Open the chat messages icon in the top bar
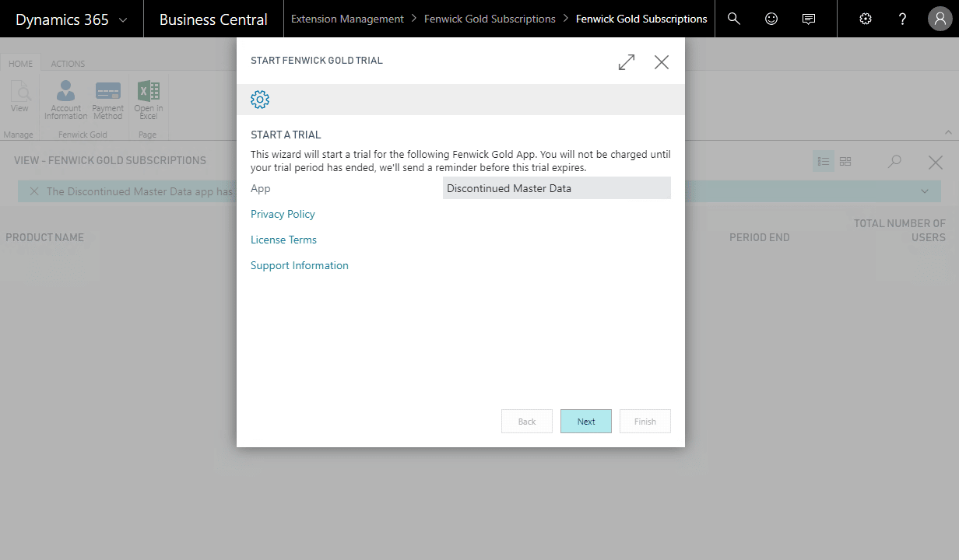Screen dimensions: 959x560 pyautogui.click(x=809, y=19)
